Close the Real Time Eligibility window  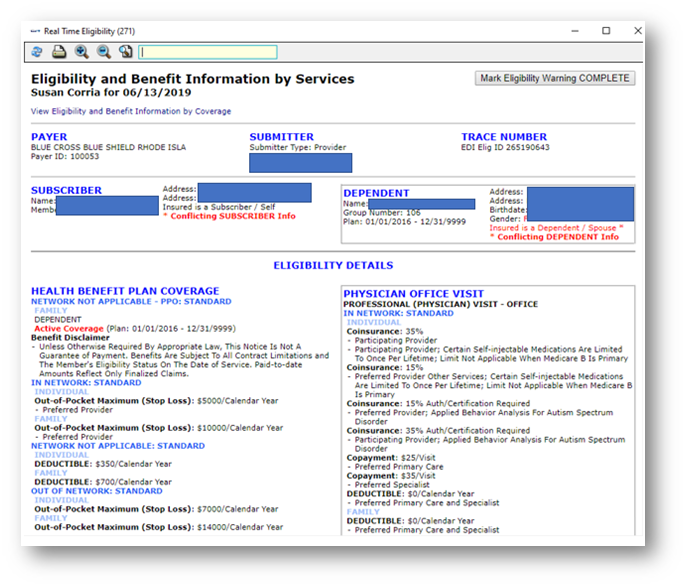(x=634, y=31)
